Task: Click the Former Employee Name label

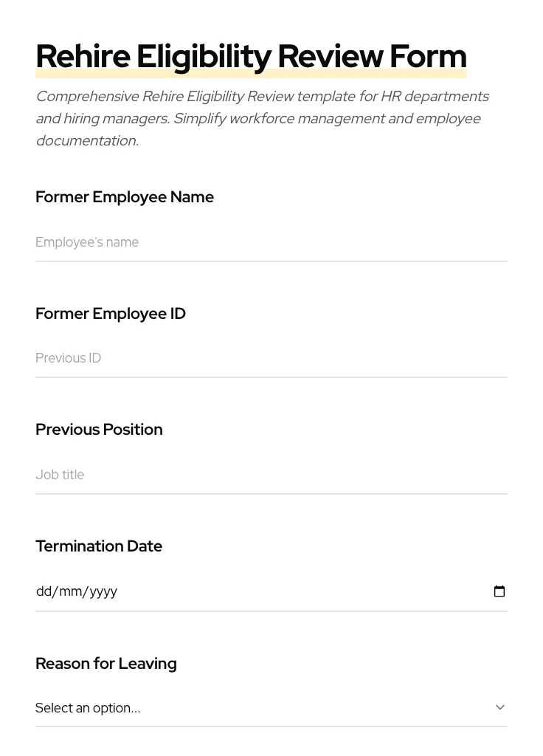Action: pyautogui.click(x=124, y=196)
